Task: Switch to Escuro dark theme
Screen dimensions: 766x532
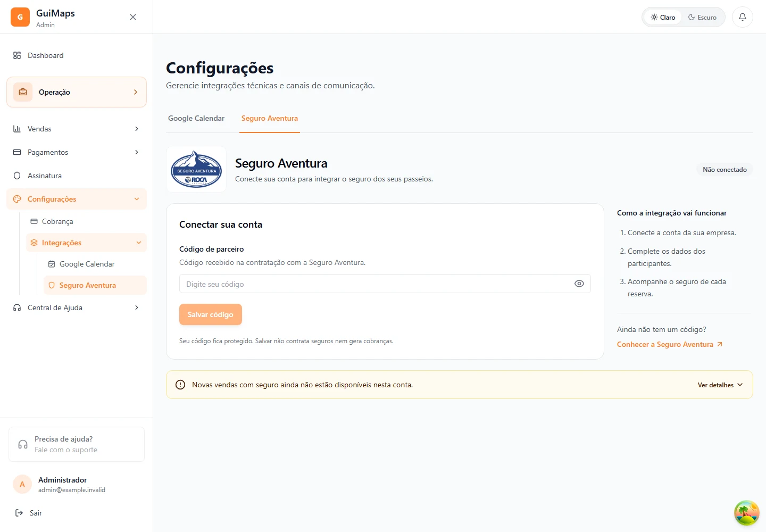Action: 702,17
